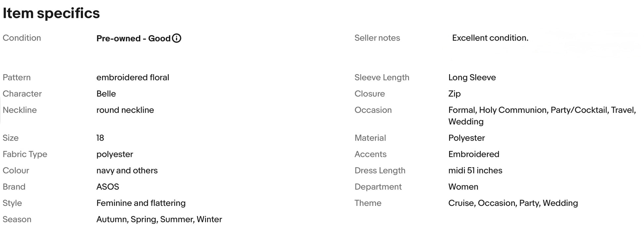This screenshot has width=644, height=237.
Task: Click the Women department value
Action: pos(463,187)
